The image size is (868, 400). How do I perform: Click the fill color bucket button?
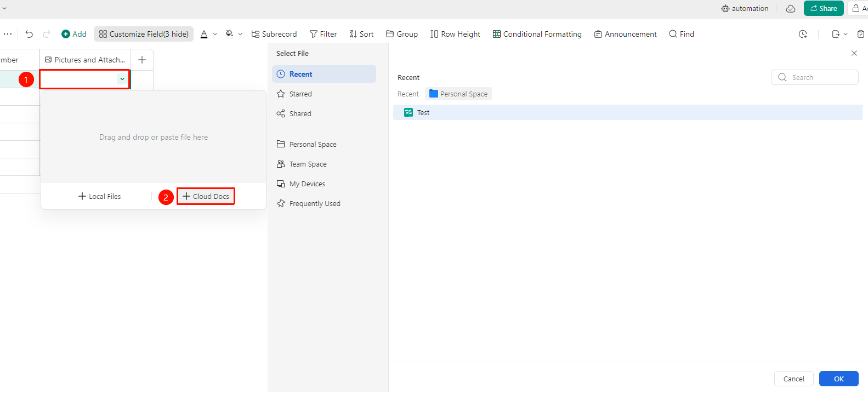click(229, 34)
